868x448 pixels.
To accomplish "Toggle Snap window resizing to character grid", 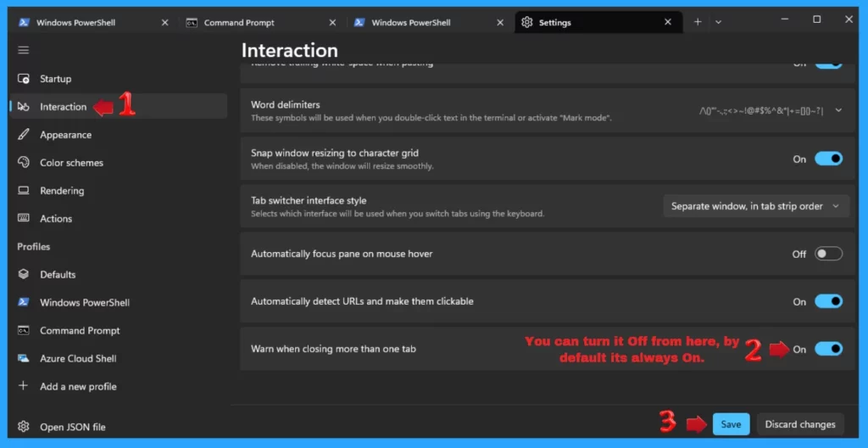I will tap(828, 160).
